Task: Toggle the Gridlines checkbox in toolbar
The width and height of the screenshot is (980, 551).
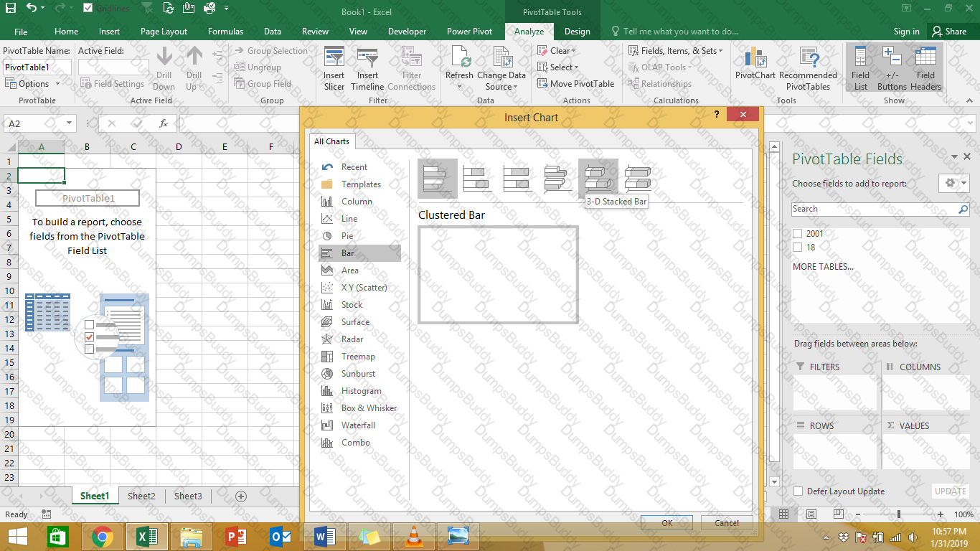Action: (88, 8)
